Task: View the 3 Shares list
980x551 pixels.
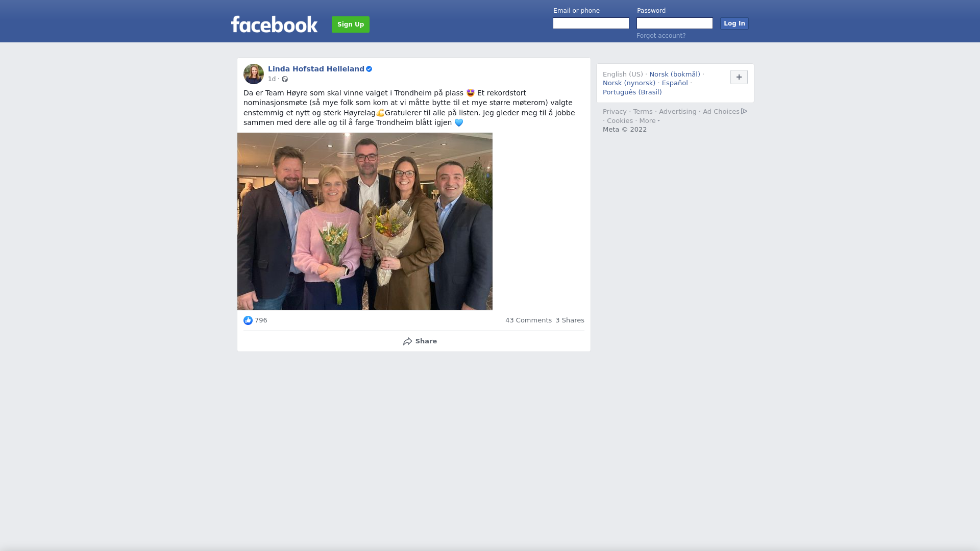Action: pos(570,320)
